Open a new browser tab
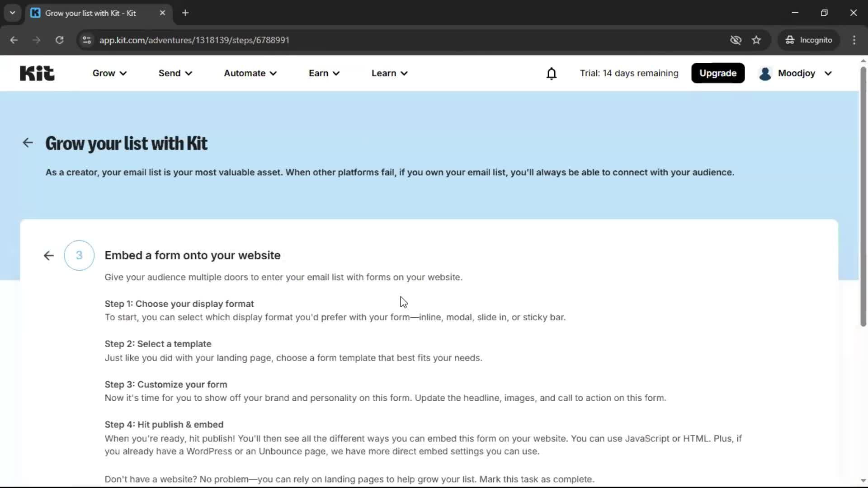The image size is (868, 488). click(x=185, y=13)
